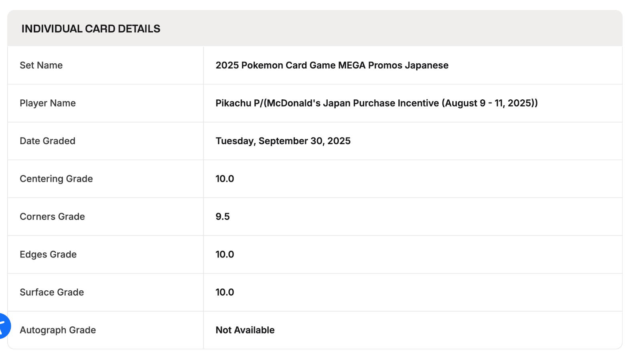641x364 pixels.
Task: Click the Individual Card Details header
Action: coord(91,29)
